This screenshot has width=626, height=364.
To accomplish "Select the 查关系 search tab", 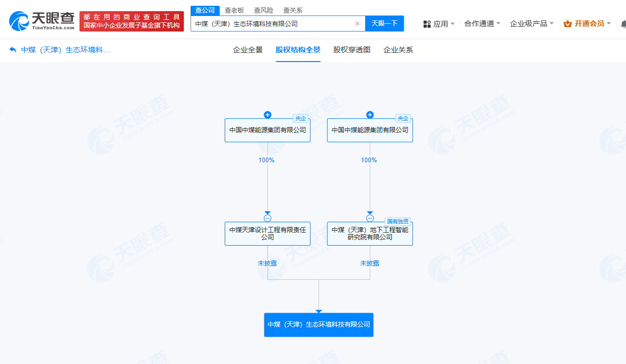I will click(x=293, y=10).
